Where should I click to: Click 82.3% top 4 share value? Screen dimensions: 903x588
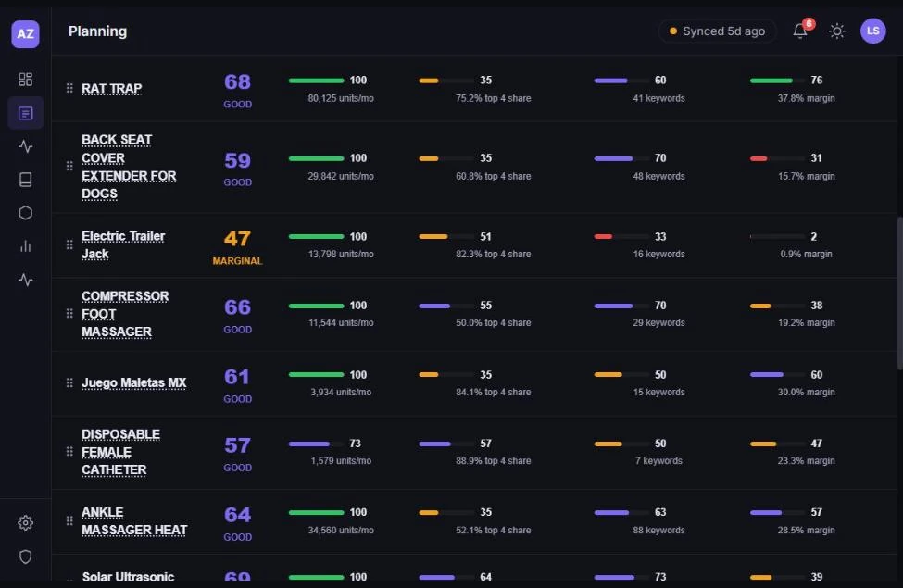[x=493, y=254]
